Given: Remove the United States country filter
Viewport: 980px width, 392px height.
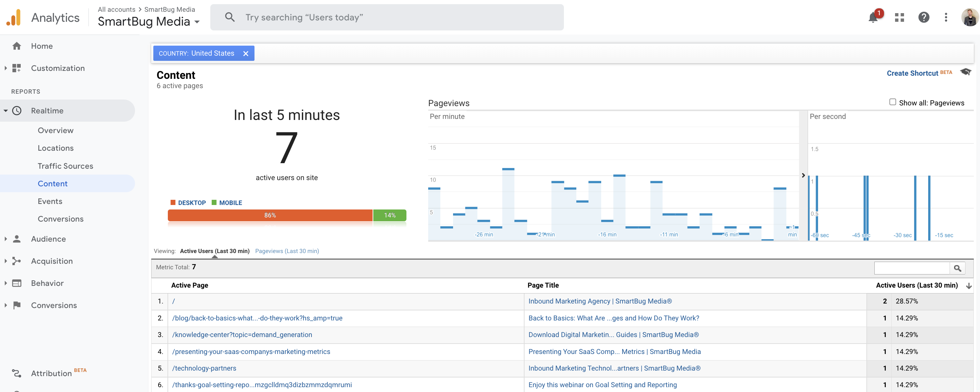Looking at the screenshot, I should pos(246,54).
